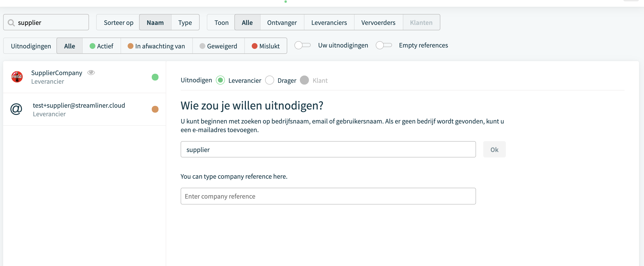Sort by Type
The width and height of the screenshot is (644, 266).
[185, 22]
